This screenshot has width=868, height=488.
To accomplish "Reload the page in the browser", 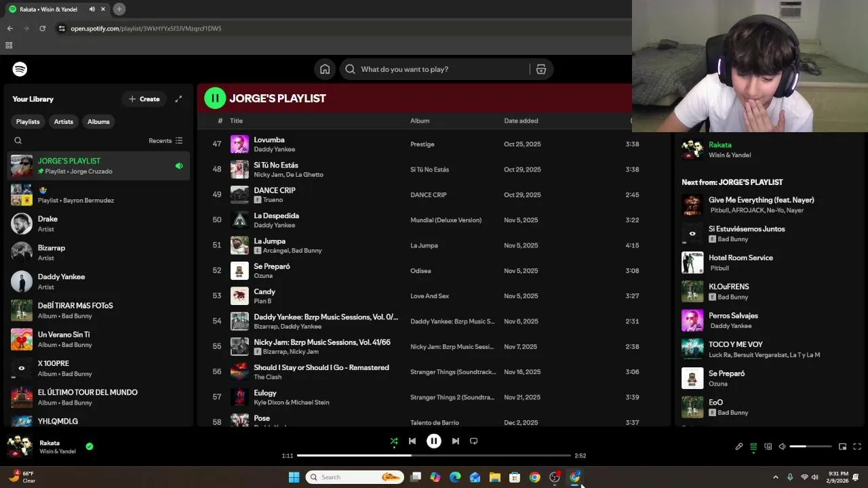I will [x=42, y=28].
